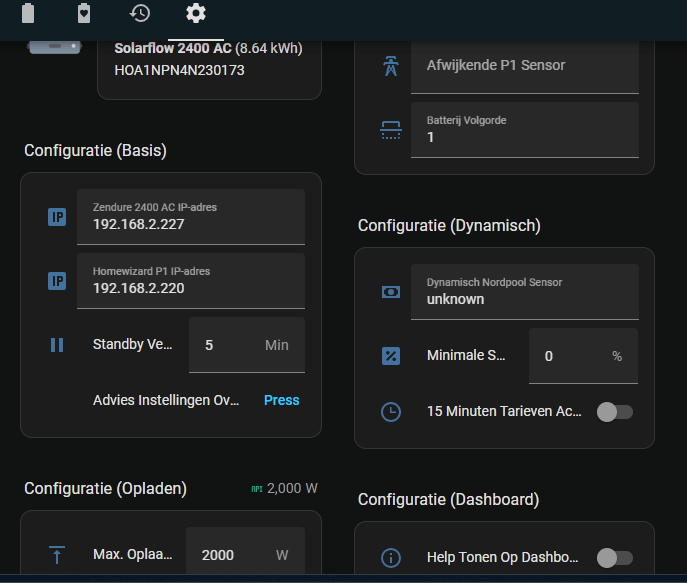Click the clock icon beside 15 Minuten Tarieven
This screenshot has height=583, width=687.
pos(391,411)
